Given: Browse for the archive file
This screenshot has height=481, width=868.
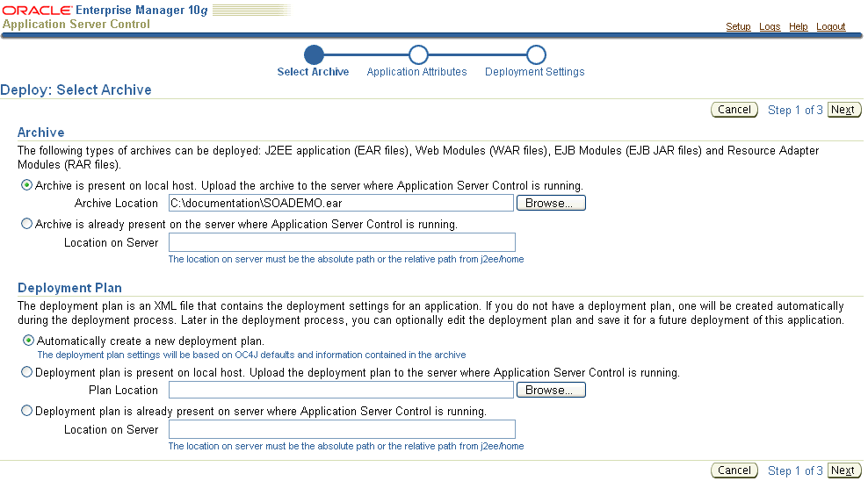Looking at the screenshot, I should point(551,203).
